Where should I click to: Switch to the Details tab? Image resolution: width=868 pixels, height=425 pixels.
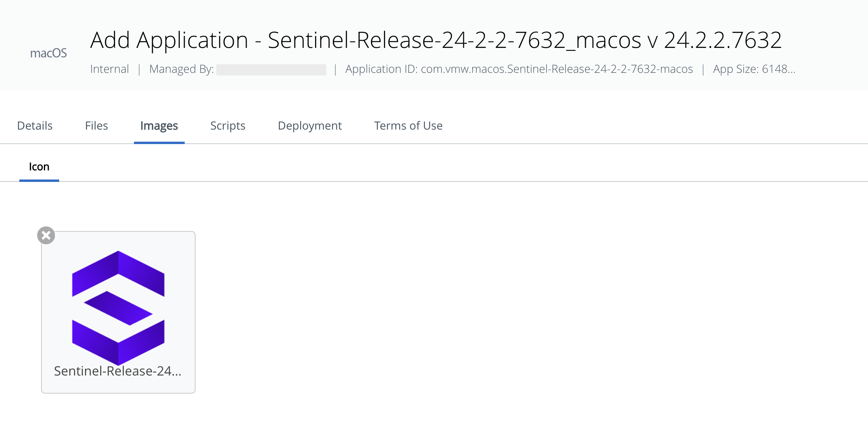(35, 126)
